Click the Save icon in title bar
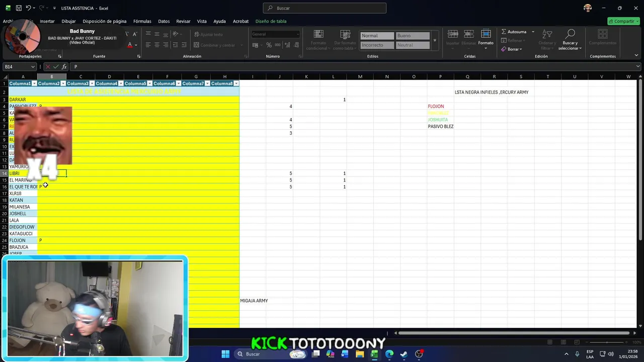 tap(19, 8)
